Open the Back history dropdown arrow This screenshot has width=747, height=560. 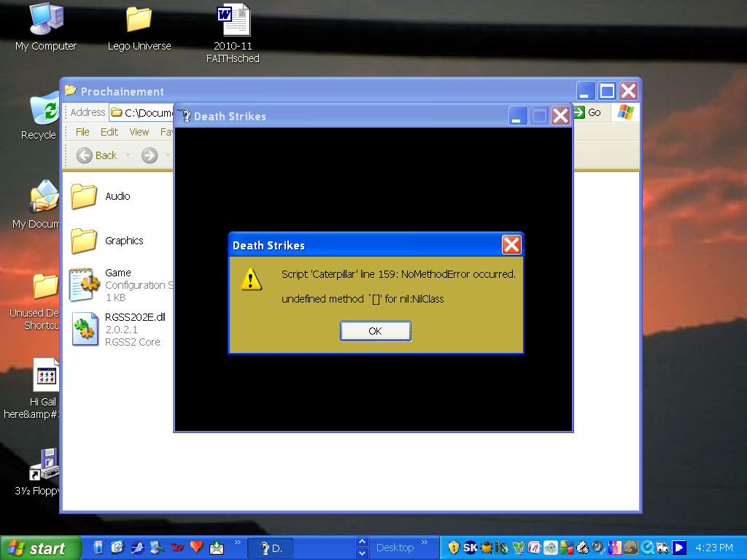(x=128, y=155)
